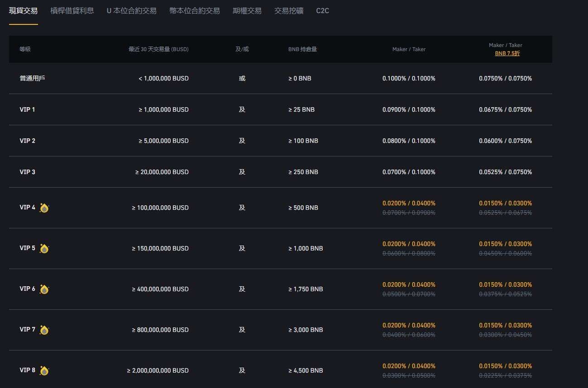Image resolution: width=588 pixels, height=388 pixels.
Task: Click the VIP 3 tier label
Action: click(28, 172)
